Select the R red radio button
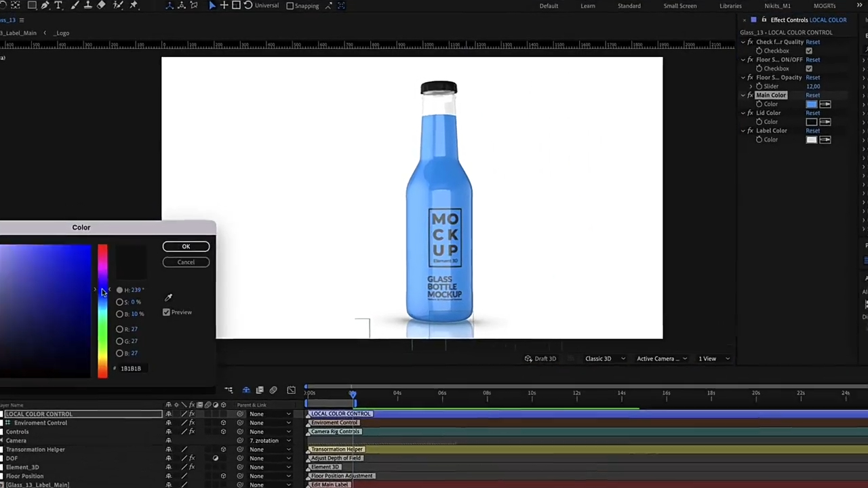This screenshot has height=488, width=868. click(119, 329)
